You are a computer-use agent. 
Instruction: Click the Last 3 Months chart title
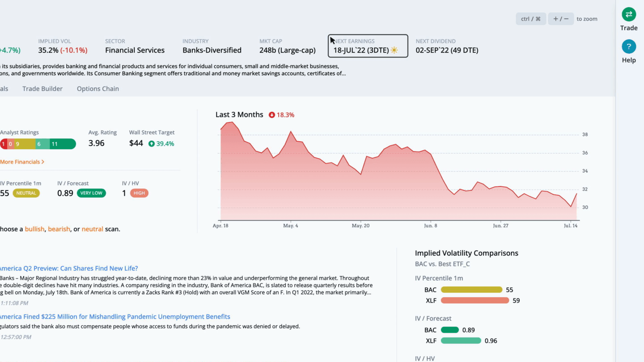tap(239, 114)
